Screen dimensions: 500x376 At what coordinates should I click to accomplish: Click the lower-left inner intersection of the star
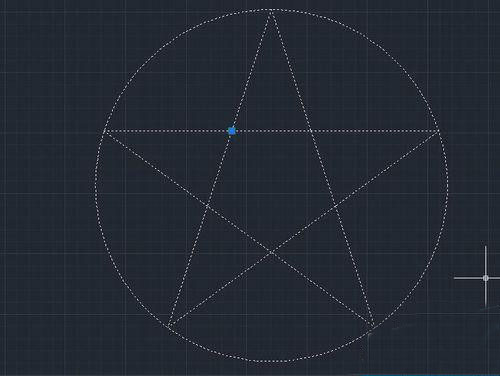(x=208, y=206)
